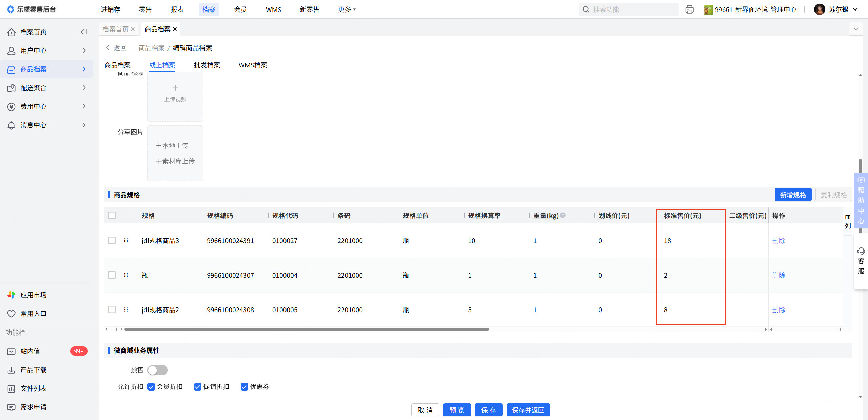Open 站内信 mailbox in the sidebar
The width and height of the screenshot is (868, 420).
click(x=31, y=351)
